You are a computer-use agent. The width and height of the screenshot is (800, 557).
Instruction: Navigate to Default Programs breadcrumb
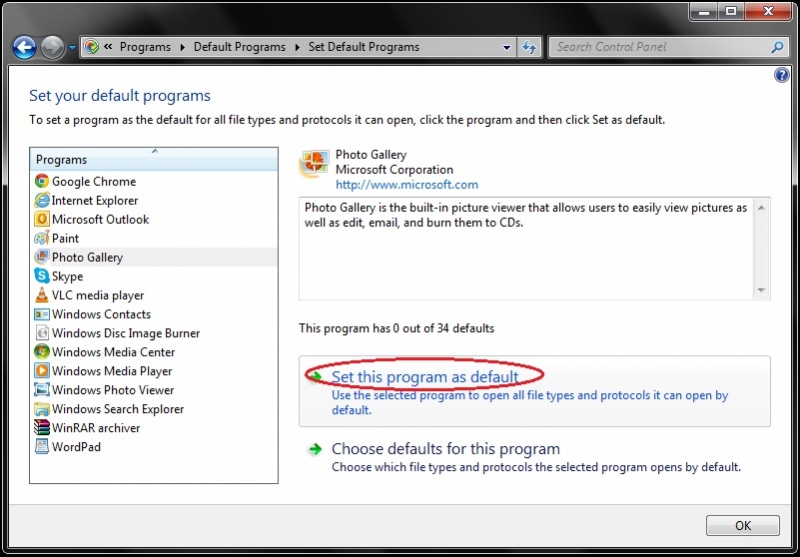(239, 47)
